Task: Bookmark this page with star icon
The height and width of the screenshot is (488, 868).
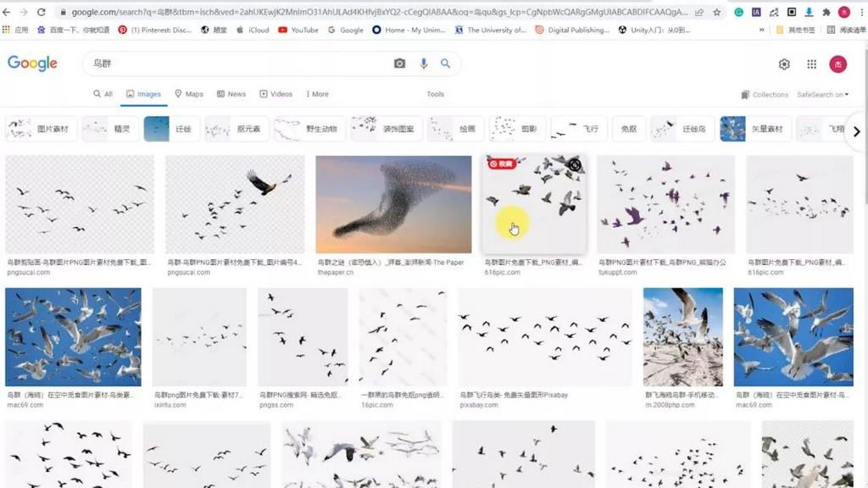Action: [x=717, y=13]
